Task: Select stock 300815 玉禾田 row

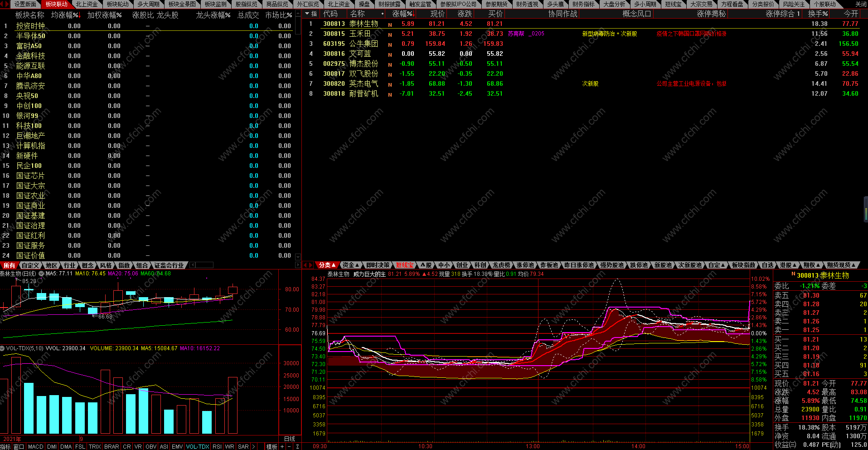Action: pyautogui.click(x=585, y=34)
